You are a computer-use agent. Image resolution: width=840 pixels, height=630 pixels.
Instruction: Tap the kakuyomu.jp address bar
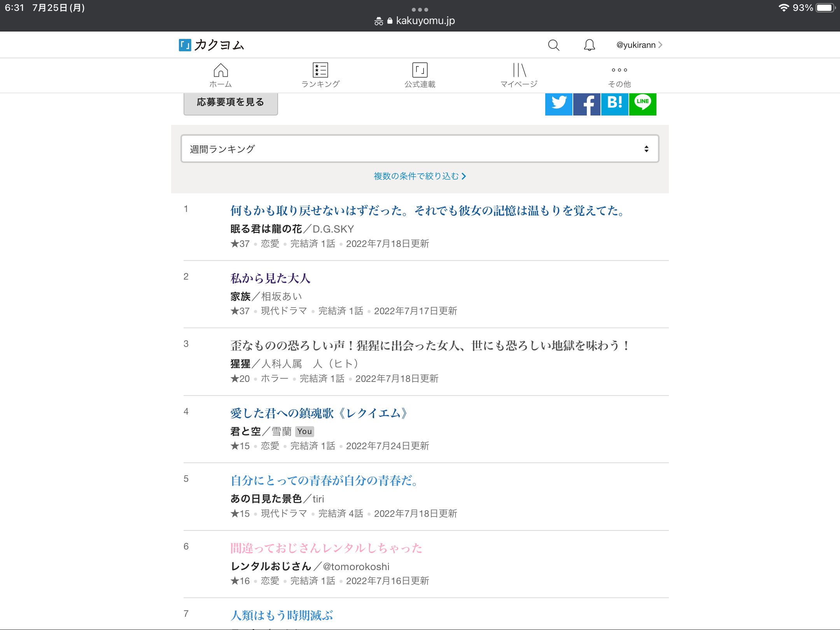tap(420, 21)
